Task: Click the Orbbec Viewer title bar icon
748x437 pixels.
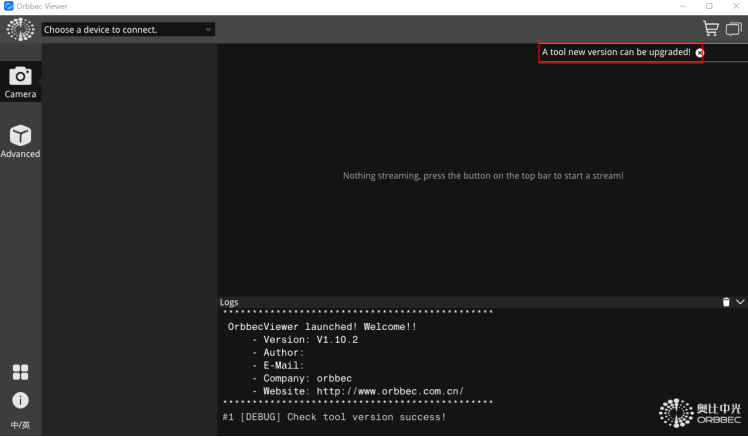Action: (x=9, y=6)
